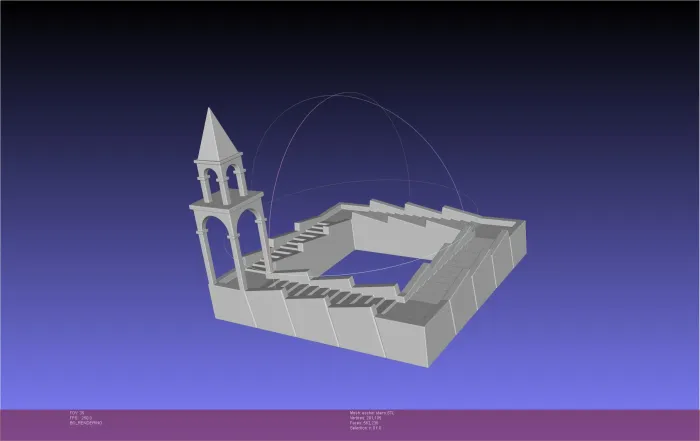The width and height of the screenshot is (700, 441).
Task: Click the FPS readout in the info bar
Action: (x=81, y=418)
